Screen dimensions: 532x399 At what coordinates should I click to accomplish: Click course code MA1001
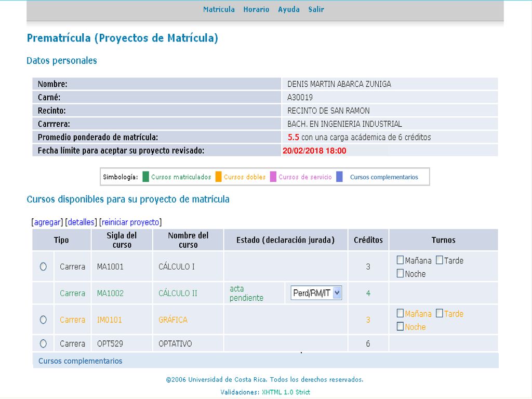(110, 267)
